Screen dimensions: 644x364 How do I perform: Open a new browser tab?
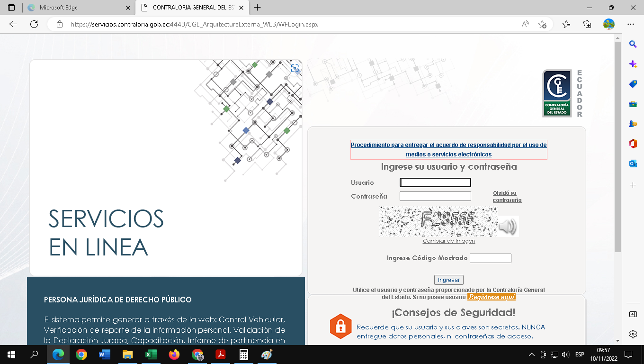(257, 8)
